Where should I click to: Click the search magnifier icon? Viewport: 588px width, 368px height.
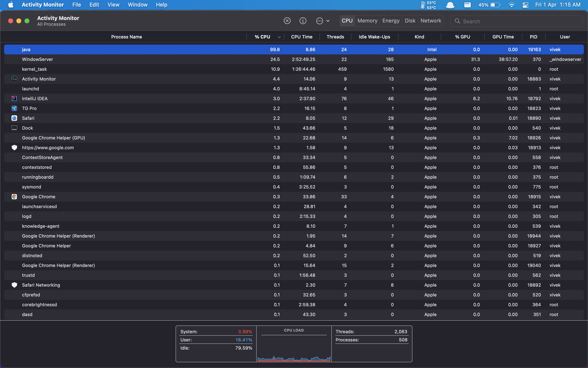[457, 21]
